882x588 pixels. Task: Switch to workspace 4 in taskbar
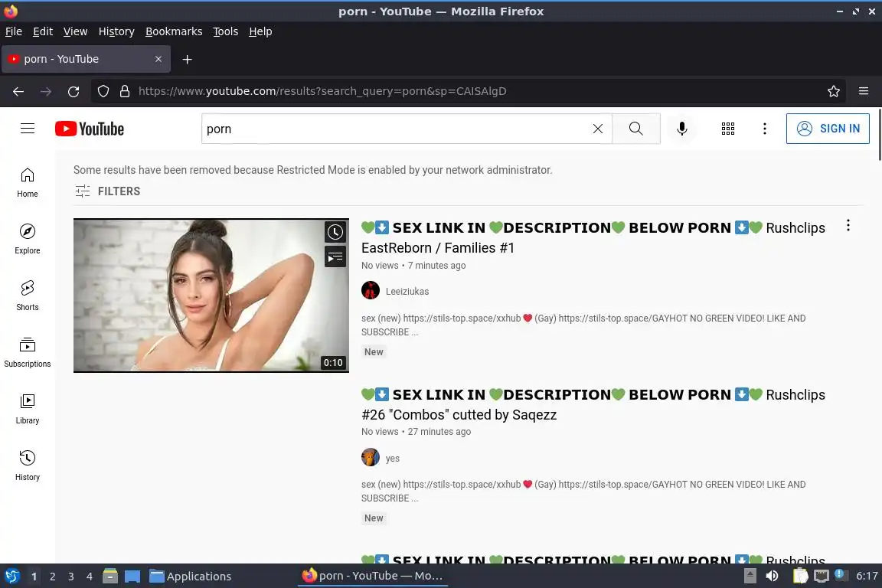point(90,577)
